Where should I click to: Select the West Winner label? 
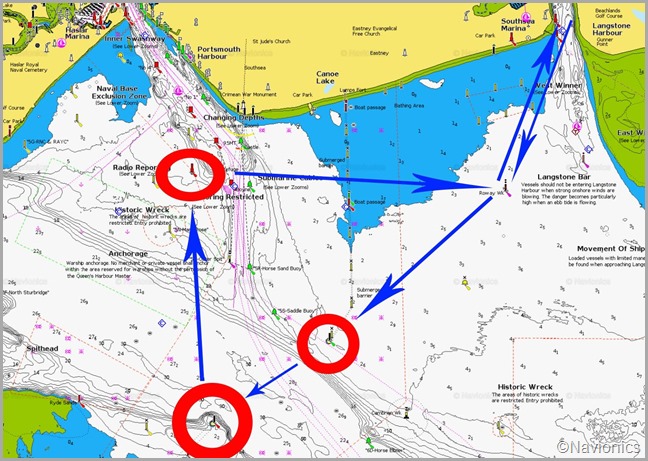[x=559, y=86]
